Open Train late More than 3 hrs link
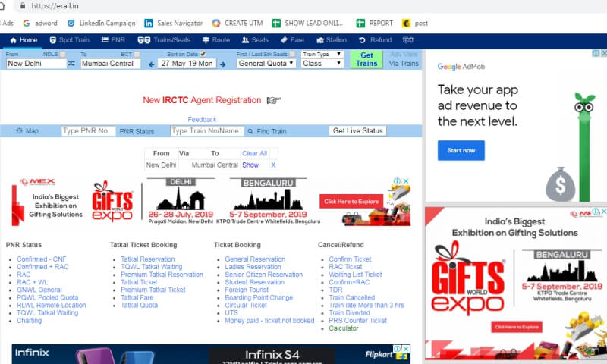The image size is (607, 364). 366,305
